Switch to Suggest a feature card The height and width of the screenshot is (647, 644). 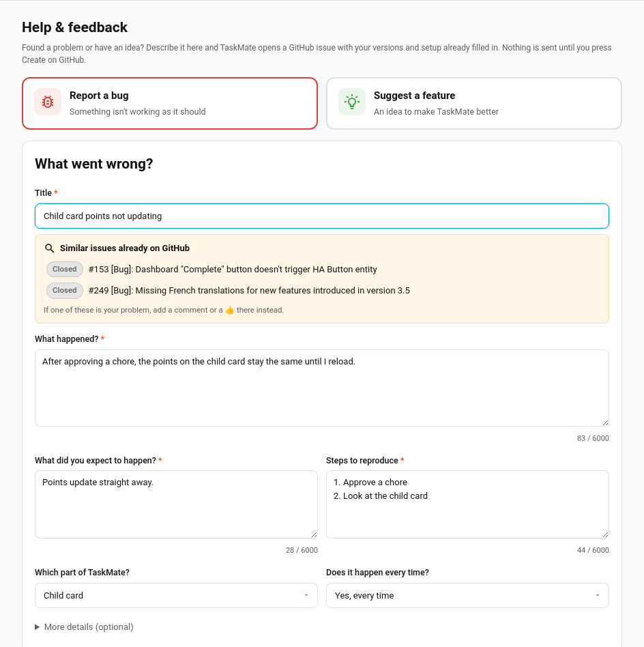[473, 104]
